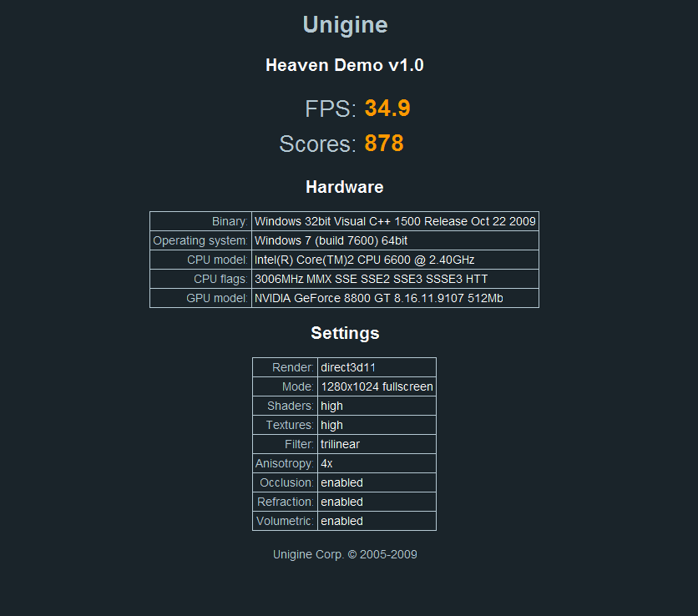Click the 'FPS:' label

click(x=331, y=109)
